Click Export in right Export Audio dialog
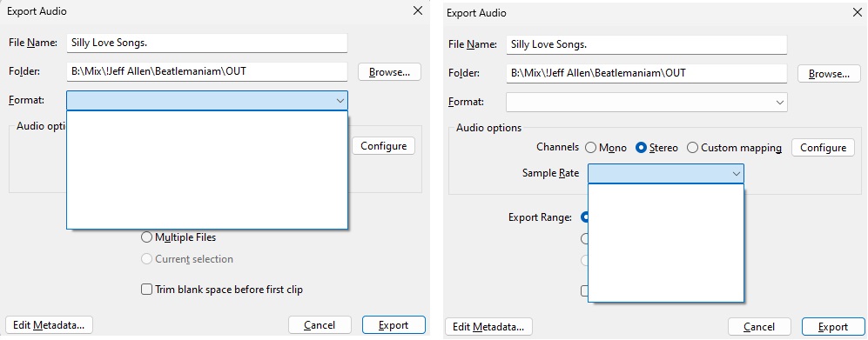 tap(833, 326)
